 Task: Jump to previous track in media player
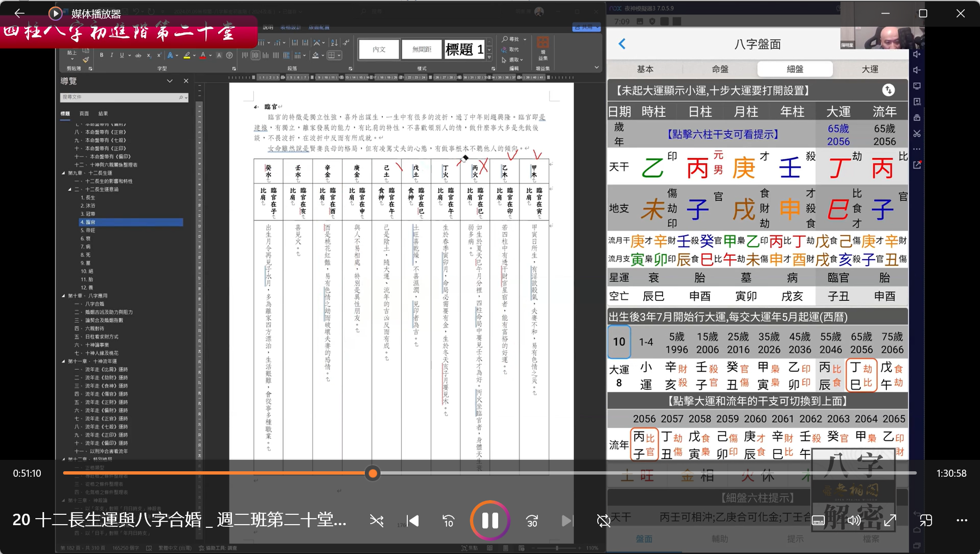(x=413, y=521)
